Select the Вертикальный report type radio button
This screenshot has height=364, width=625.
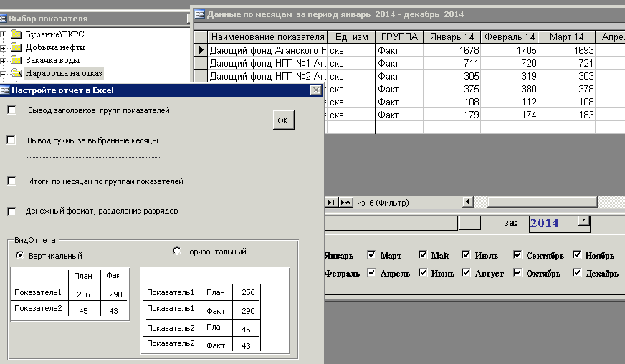(19, 255)
